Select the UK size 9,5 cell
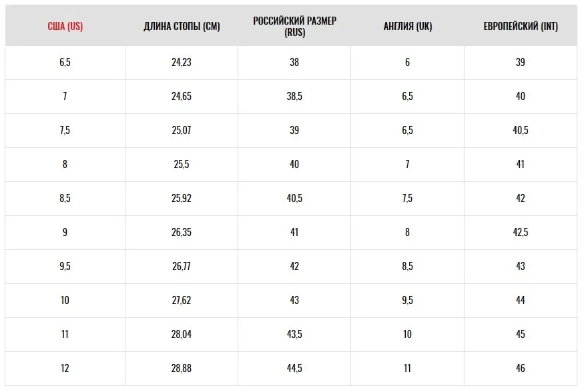Screen dimensions: 586x392 (408, 300)
